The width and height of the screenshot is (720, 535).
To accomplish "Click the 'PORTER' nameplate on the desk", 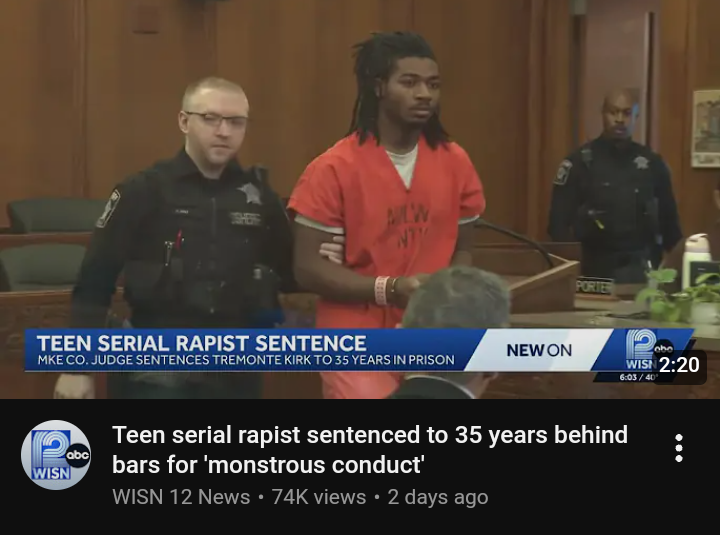I will click(595, 287).
